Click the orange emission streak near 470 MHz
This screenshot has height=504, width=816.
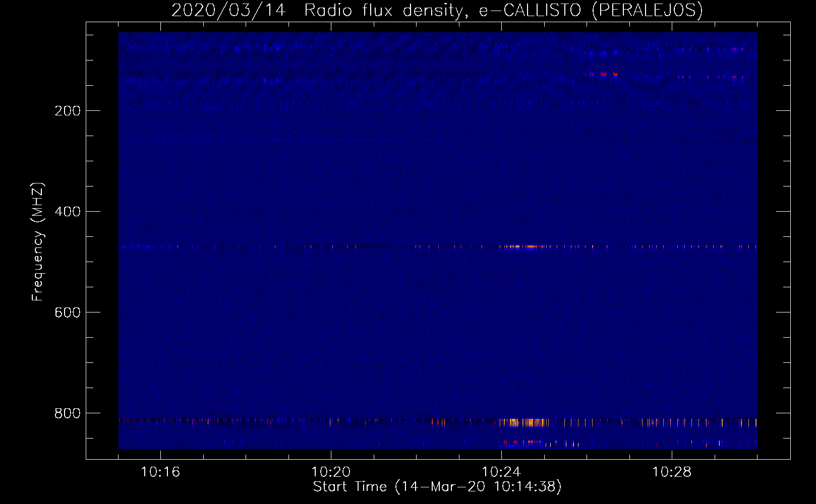(x=524, y=247)
